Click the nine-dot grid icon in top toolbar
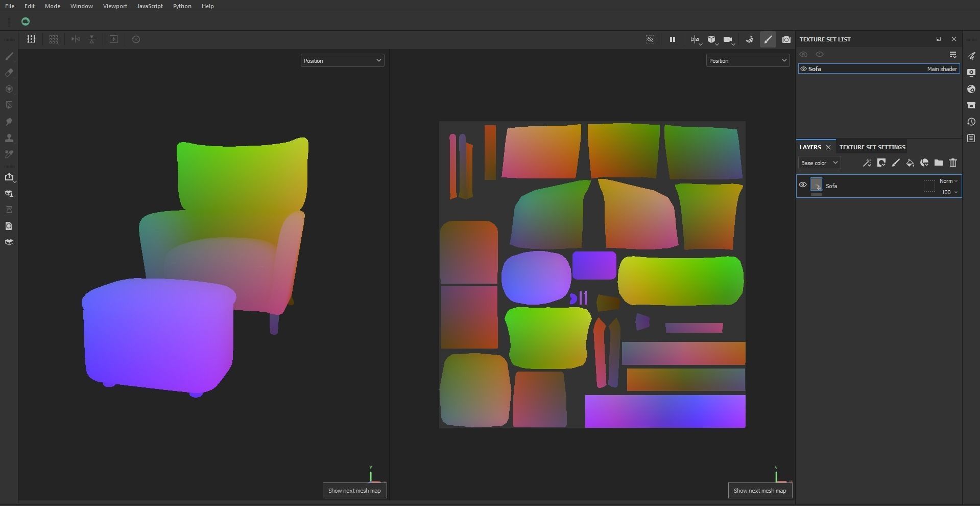The width and height of the screenshot is (980, 506). coord(54,39)
